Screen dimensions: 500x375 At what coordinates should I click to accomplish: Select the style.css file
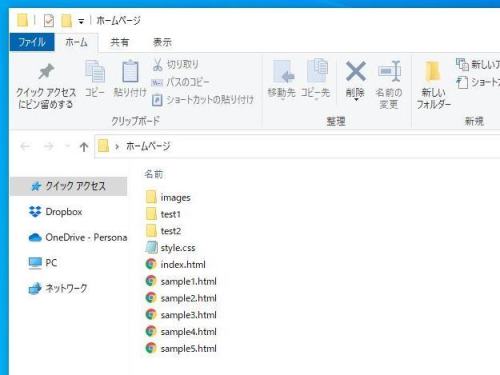point(170,248)
